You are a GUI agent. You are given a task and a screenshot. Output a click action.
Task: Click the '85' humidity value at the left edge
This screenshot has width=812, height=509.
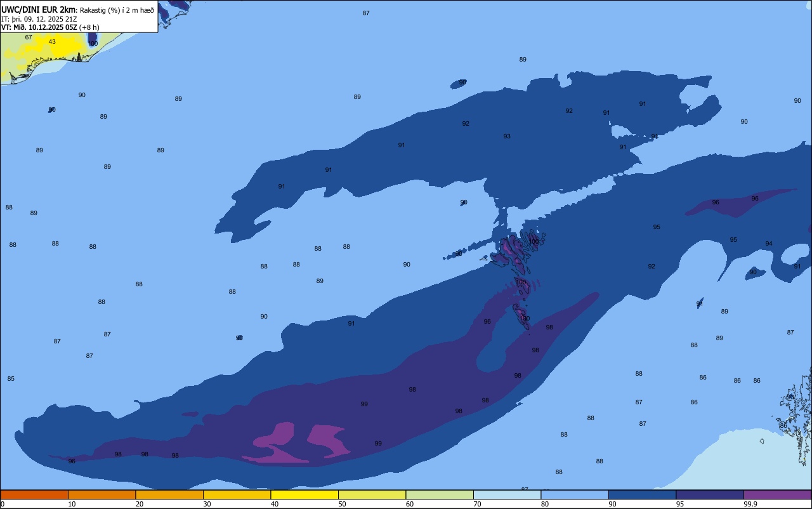(x=11, y=379)
